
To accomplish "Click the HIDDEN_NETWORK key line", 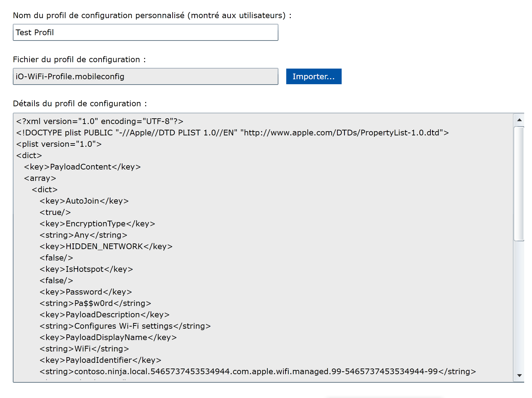I will tap(106, 247).
